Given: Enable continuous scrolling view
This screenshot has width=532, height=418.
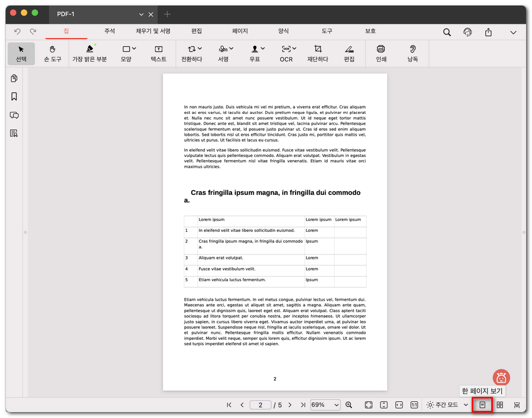Looking at the screenshot, I should point(517,405).
